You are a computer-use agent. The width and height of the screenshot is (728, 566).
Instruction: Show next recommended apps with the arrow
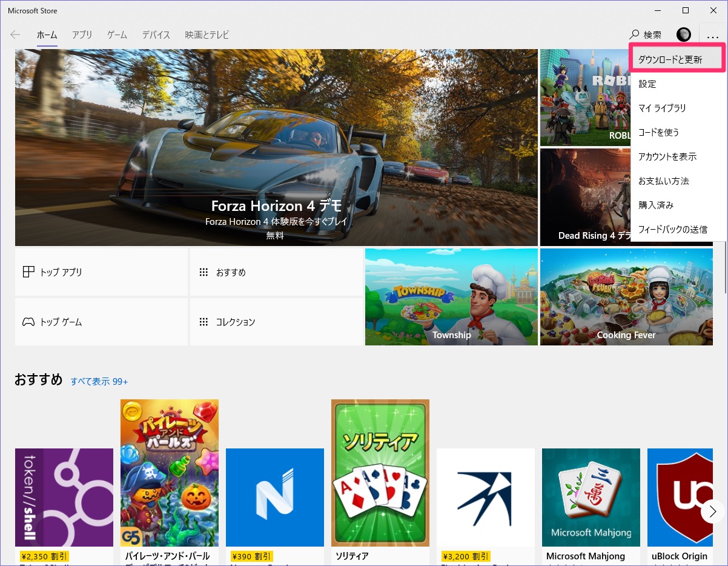click(x=712, y=511)
